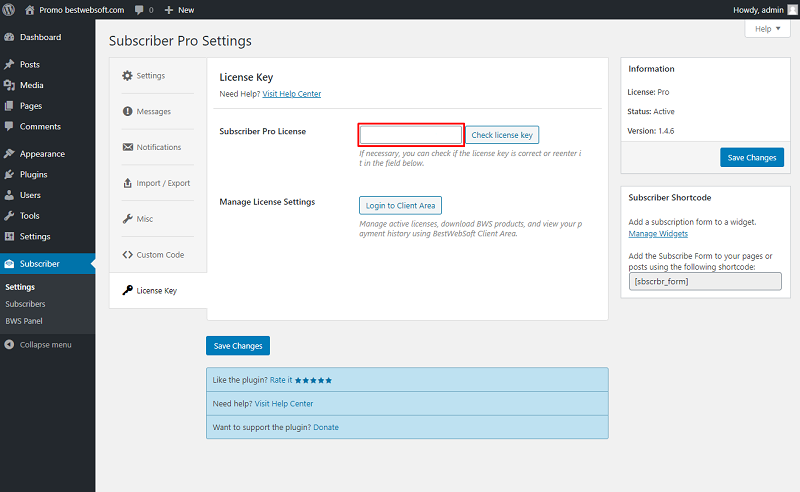Open the Subscribers submenu item
This screenshot has height=492, width=800.
coord(26,304)
